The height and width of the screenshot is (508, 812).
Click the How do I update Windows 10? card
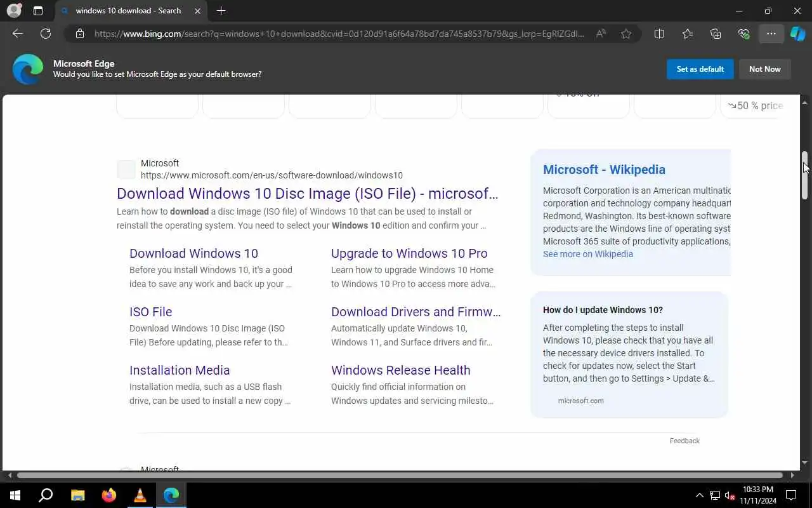(629, 354)
